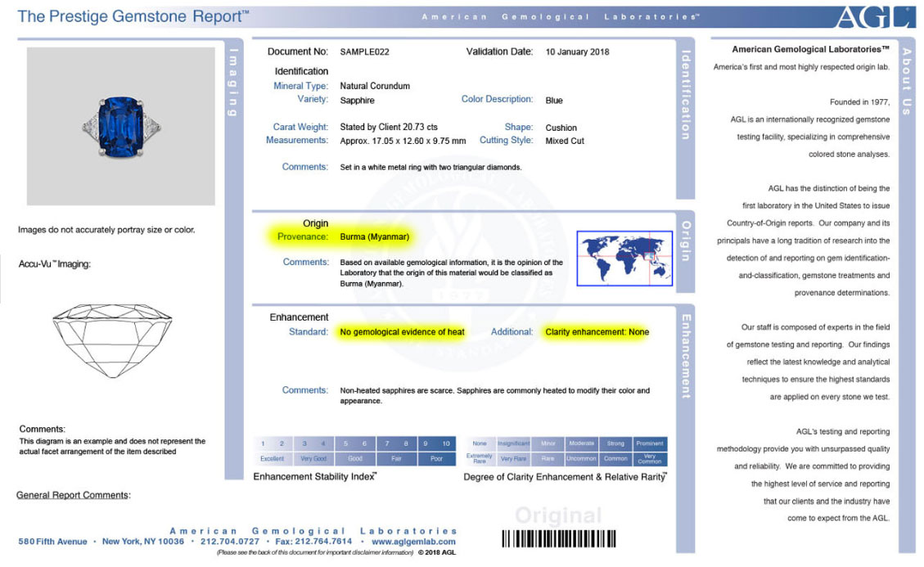This screenshot has height=567, width=924.
Task: Select the title "The Prestige Gemstone Report"
Action: (x=133, y=16)
